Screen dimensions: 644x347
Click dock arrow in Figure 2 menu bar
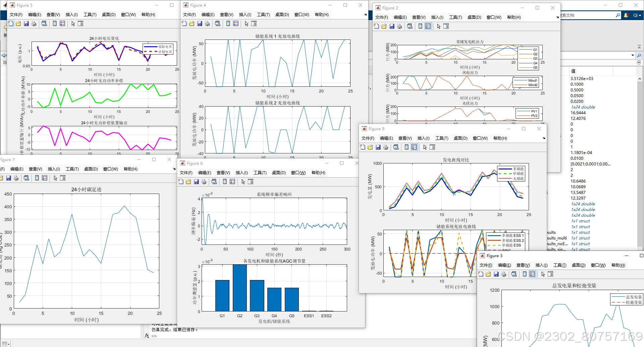(x=558, y=17)
